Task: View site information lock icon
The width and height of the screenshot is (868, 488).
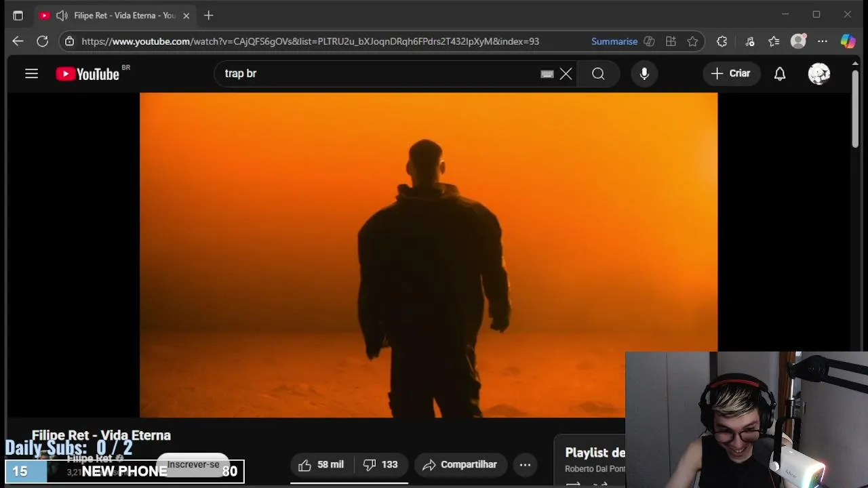Action: pos(69,41)
